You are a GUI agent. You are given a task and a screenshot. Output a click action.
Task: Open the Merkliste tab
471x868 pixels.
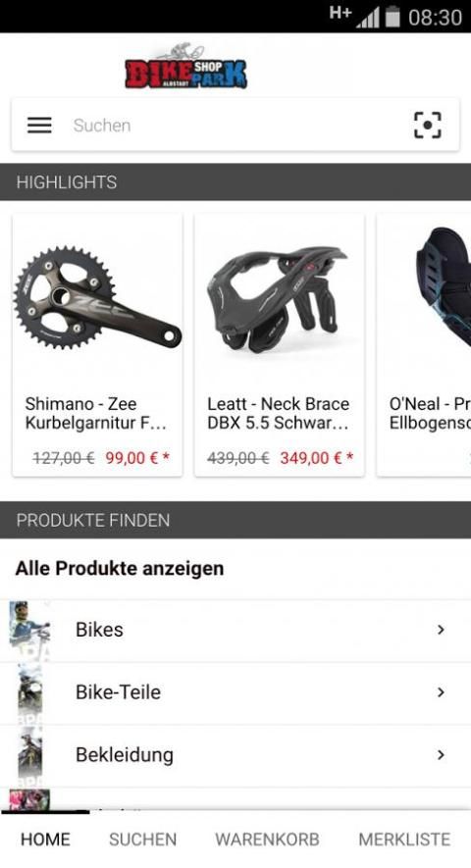(404, 840)
